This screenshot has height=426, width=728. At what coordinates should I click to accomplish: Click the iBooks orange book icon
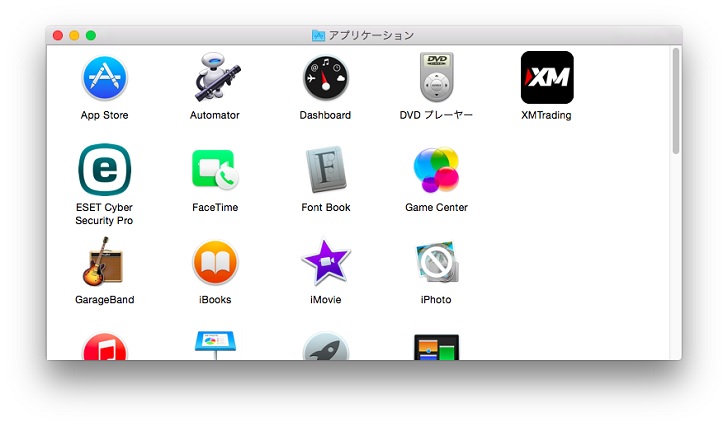(x=215, y=262)
